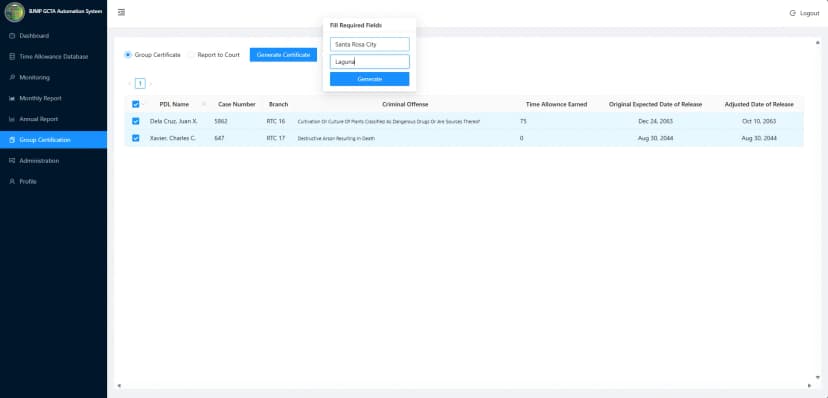828x398 pixels.
Task: Click horizontal scrollbar left arrow
Action: pyautogui.click(x=119, y=385)
